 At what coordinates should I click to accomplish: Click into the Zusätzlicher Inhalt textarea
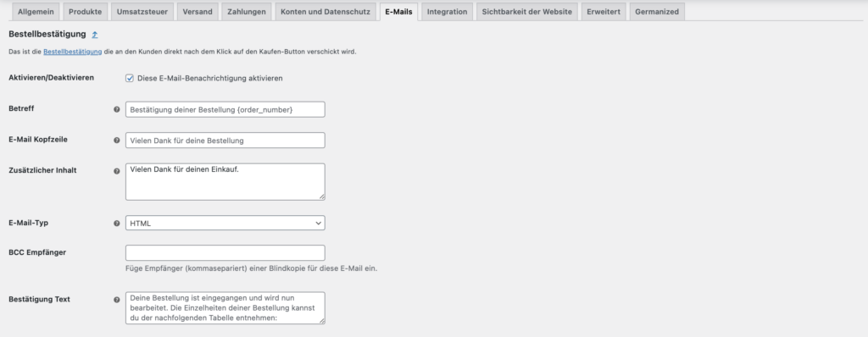coord(225,181)
